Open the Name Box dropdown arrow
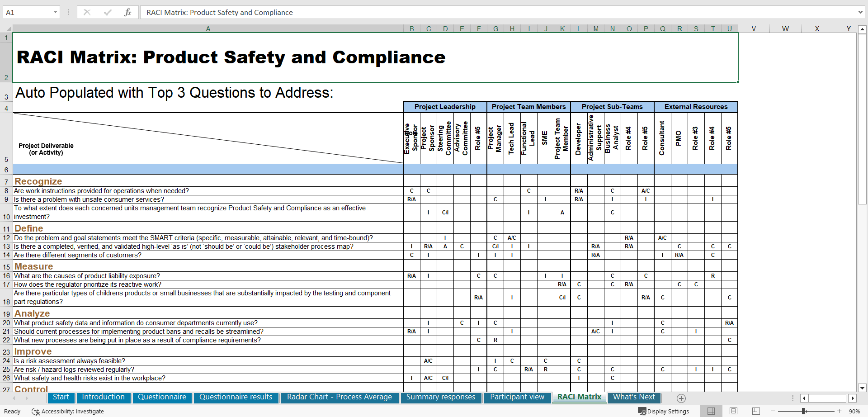Viewport: 868px width, 417px height. click(x=56, y=12)
